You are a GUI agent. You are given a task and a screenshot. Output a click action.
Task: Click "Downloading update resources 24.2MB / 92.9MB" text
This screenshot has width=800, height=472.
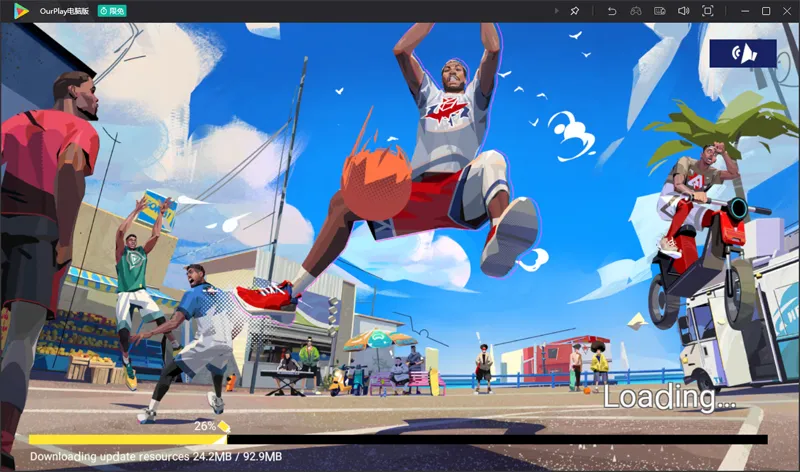(x=156, y=456)
